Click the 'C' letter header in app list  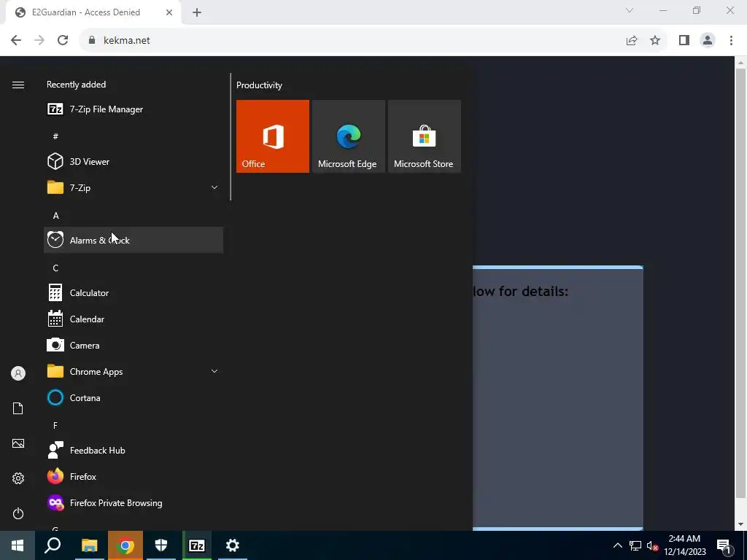point(55,268)
